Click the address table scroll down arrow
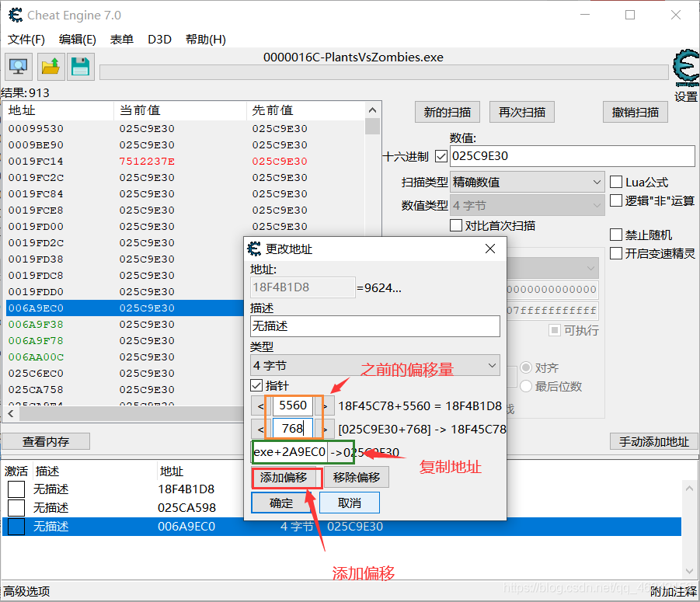This screenshot has height=602, width=700. 689,571
